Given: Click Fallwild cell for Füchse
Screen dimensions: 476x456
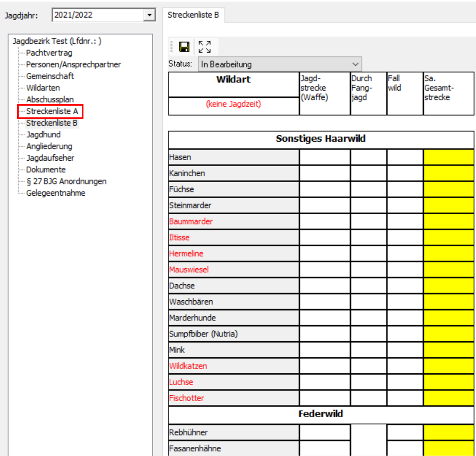Looking at the screenshot, I should (405, 189).
